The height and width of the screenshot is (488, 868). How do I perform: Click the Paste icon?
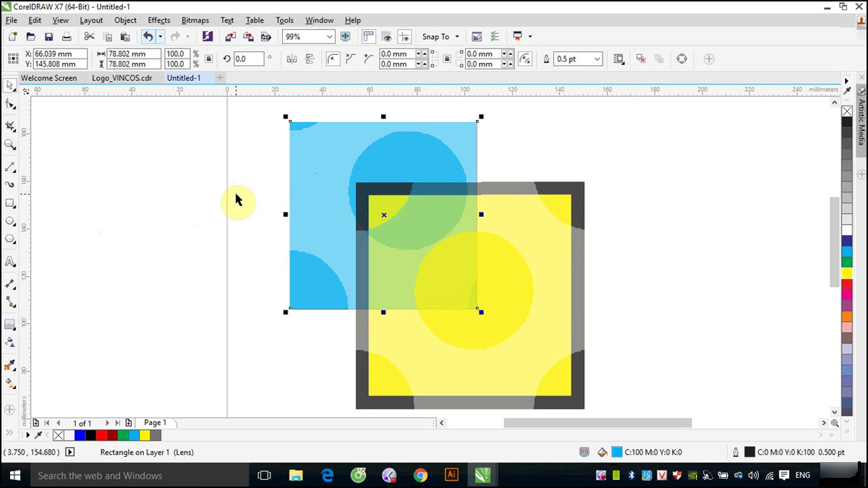coord(125,36)
